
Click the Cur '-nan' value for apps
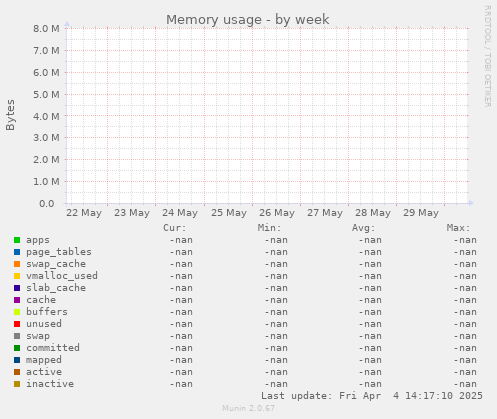coord(181,240)
